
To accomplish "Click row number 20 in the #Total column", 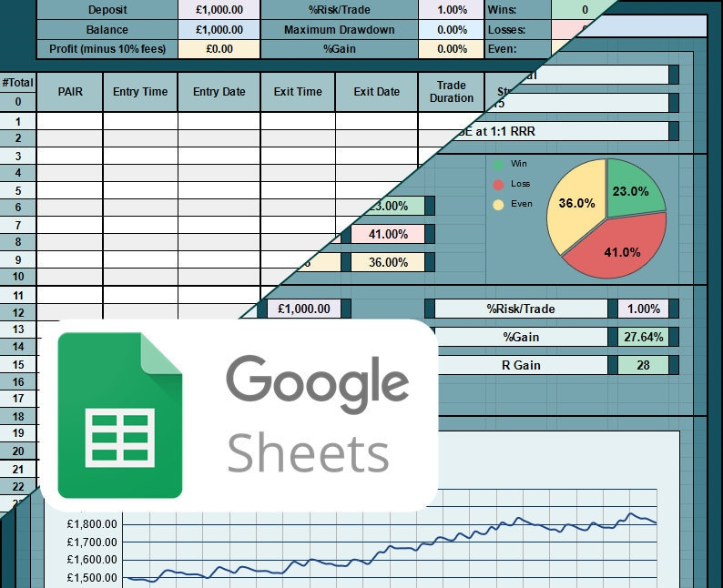I will 18,451.
